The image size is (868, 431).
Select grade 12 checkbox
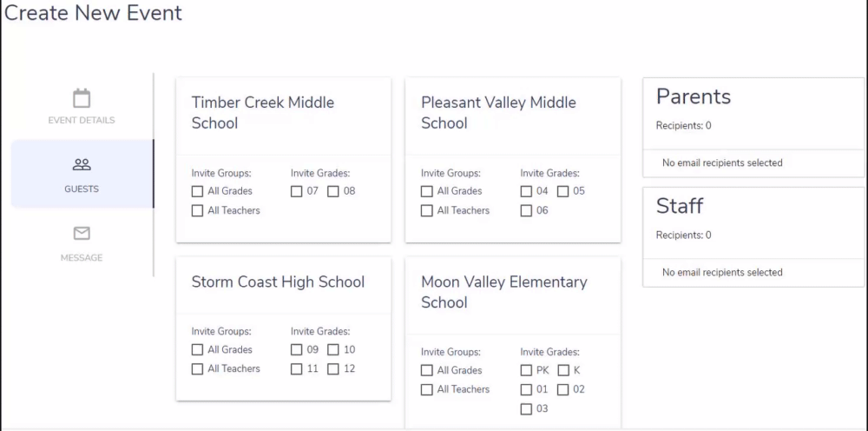[x=332, y=369]
